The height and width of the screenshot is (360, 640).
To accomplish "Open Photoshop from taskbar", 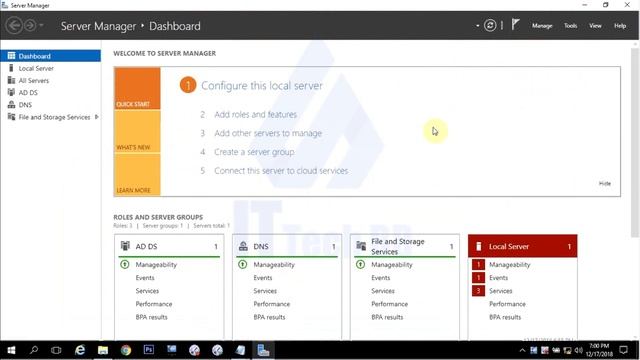I will (149, 350).
